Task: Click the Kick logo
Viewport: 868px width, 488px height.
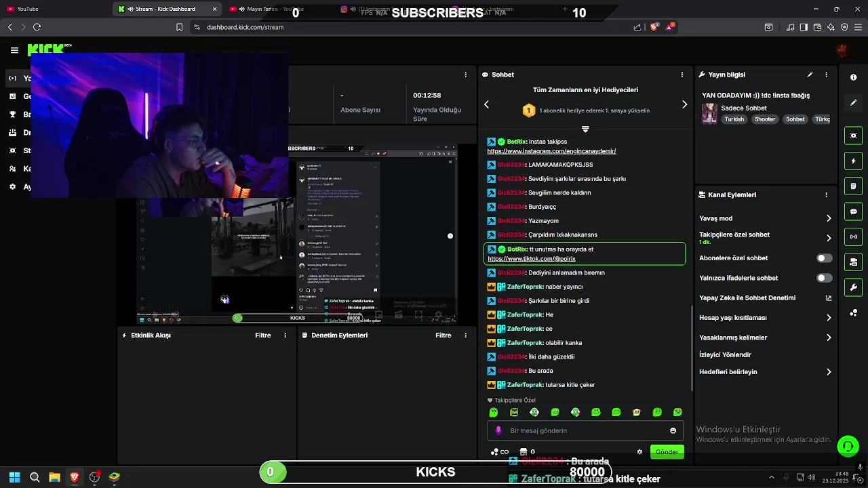Action: click(49, 50)
